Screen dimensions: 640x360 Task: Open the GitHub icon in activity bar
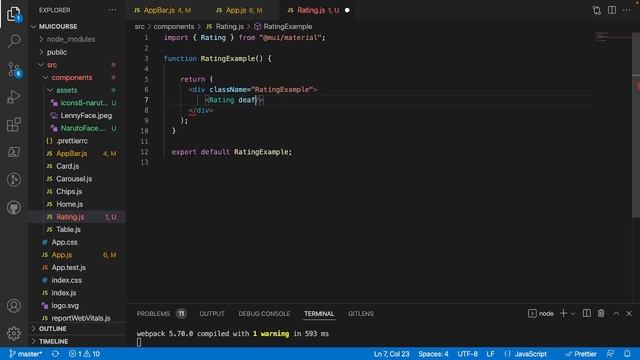(14, 207)
